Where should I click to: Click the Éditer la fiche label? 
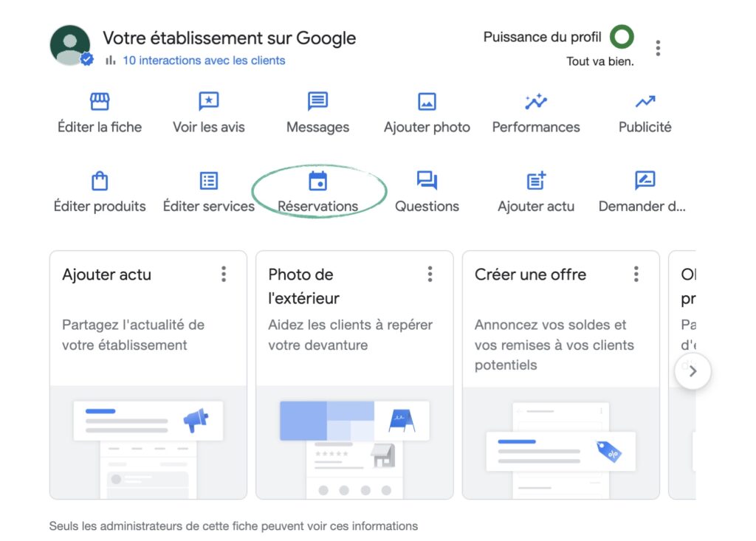click(100, 127)
